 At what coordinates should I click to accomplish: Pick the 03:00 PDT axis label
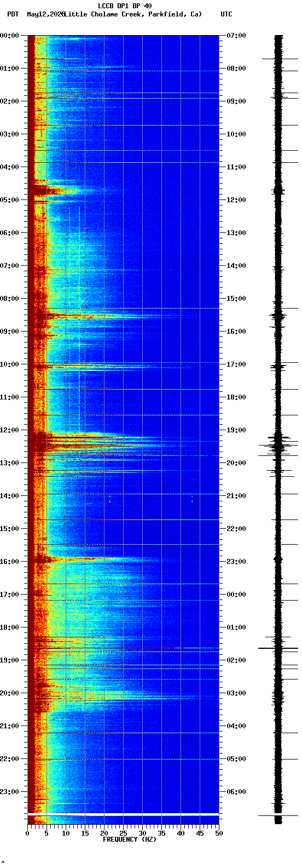(x=10, y=134)
